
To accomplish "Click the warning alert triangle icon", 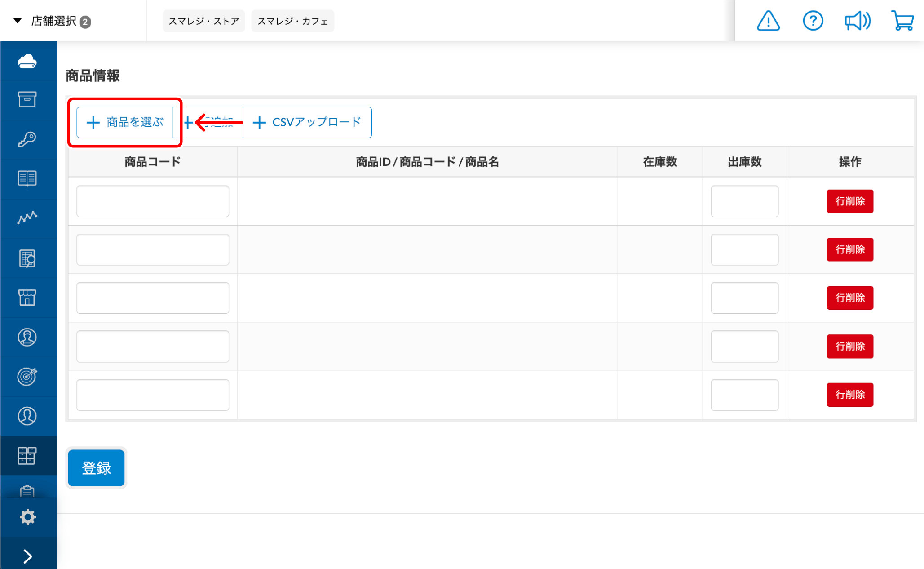I will (x=768, y=21).
